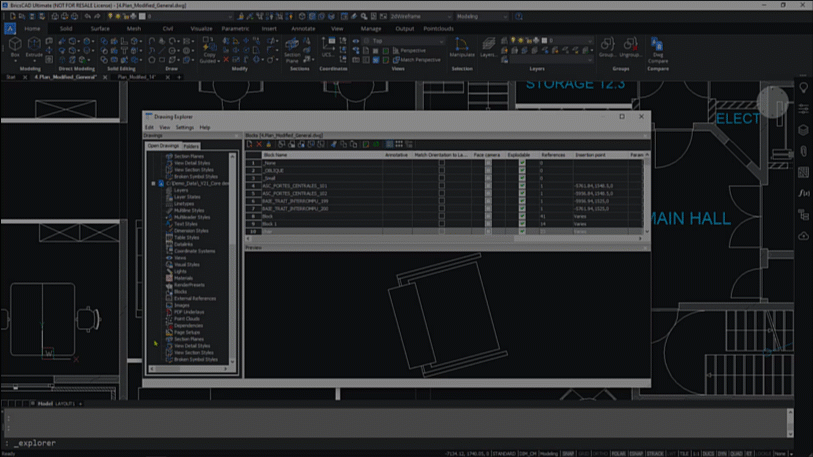Viewport: 813px width, 457px height.
Task: Open the Structure tree side panel
Action: (803, 215)
